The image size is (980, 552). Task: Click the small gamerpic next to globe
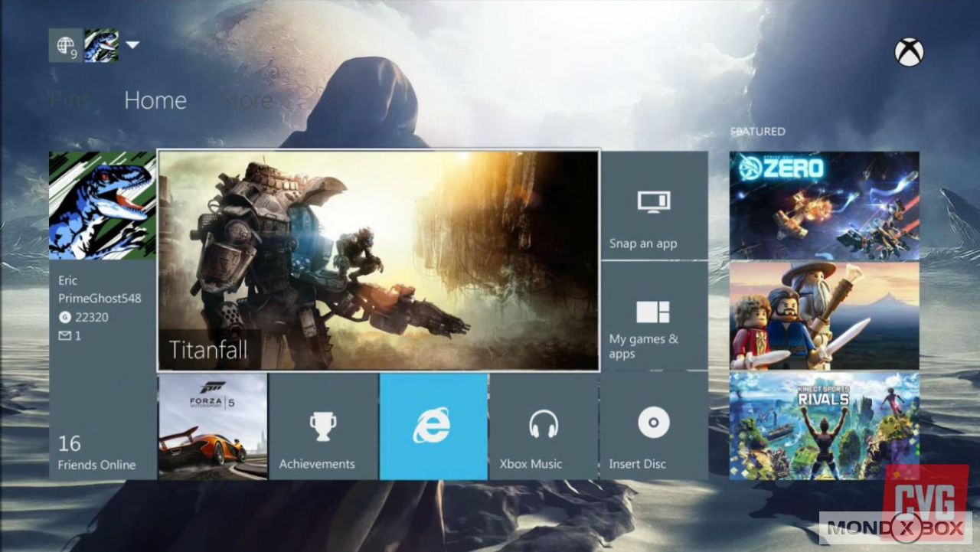coord(101,46)
